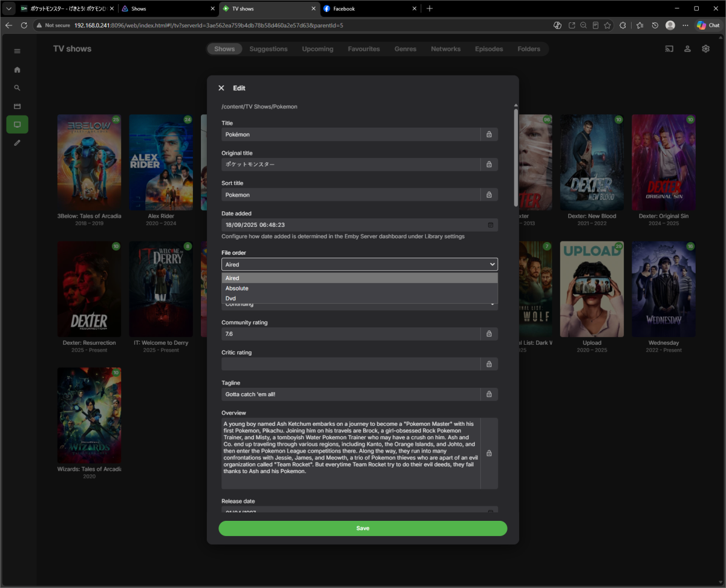This screenshot has height=588, width=726.
Task: Open the hamburger menu in Emby sidebar
Action: [x=17, y=51]
